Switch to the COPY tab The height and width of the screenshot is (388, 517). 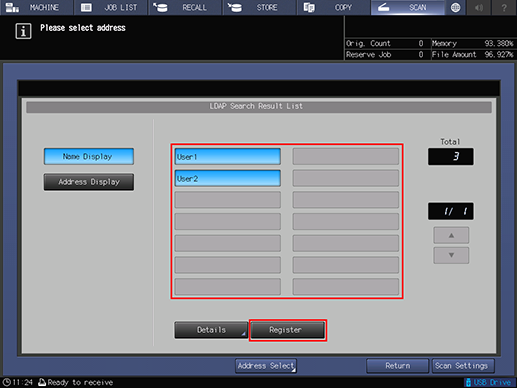click(334, 7)
